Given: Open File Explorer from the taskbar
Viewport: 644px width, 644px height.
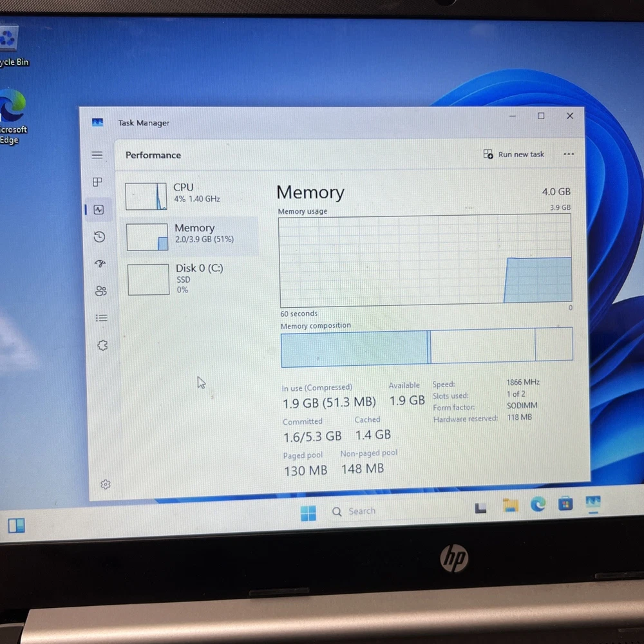Looking at the screenshot, I should point(510,505).
